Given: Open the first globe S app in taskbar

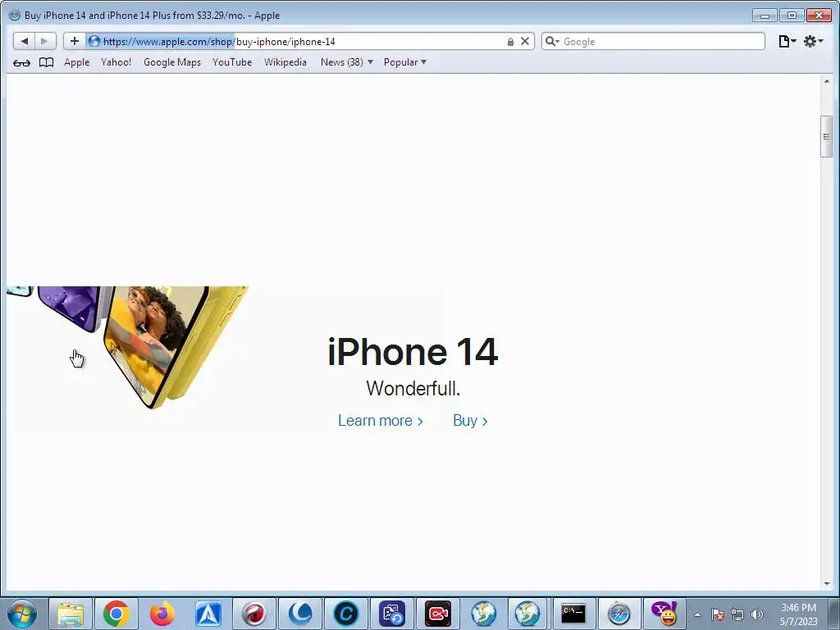Looking at the screenshot, I should coord(484,614).
